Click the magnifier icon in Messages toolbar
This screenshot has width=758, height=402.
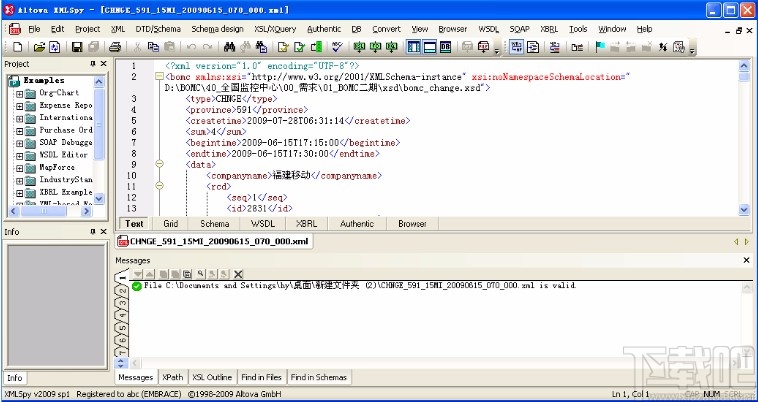click(201, 274)
